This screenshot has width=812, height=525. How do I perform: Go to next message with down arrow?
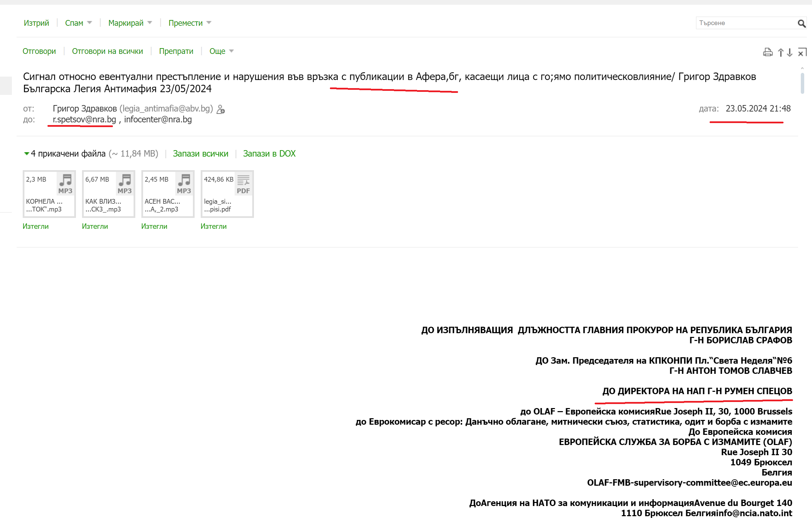point(790,52)
